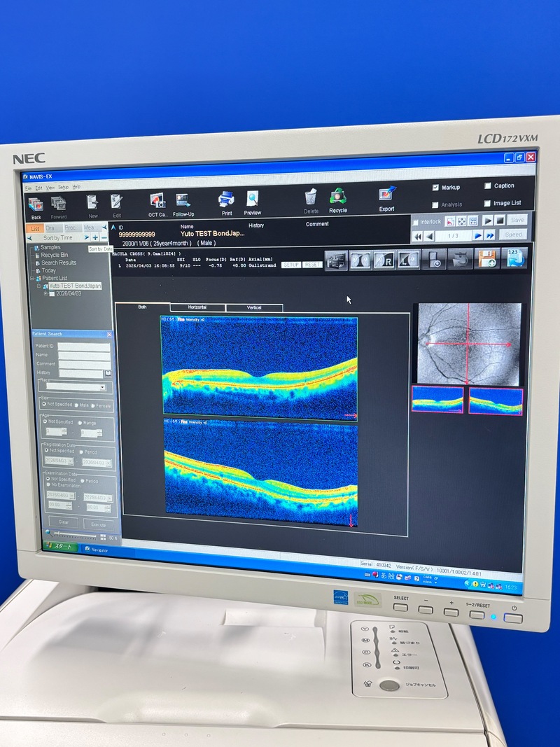Click the Execute button in Patient Search
This screenshot has height=747, width=560.
(x=98, y=524)
